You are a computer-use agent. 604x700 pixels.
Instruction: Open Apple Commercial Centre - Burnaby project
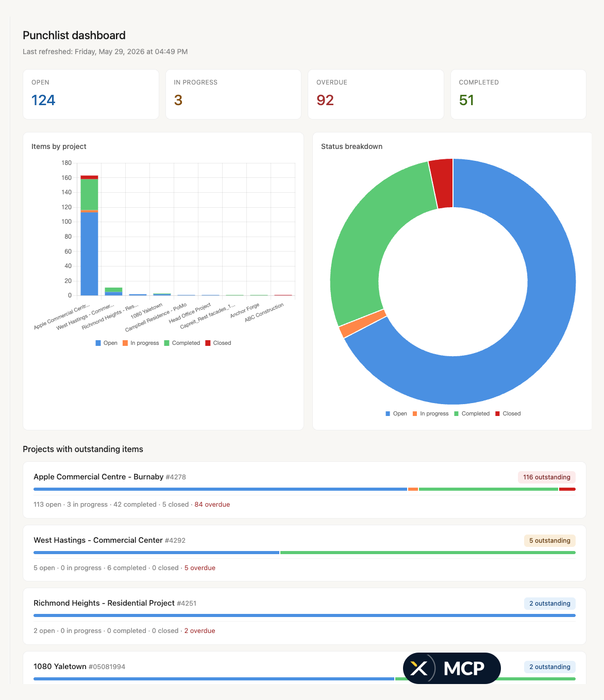pos(305,490)
